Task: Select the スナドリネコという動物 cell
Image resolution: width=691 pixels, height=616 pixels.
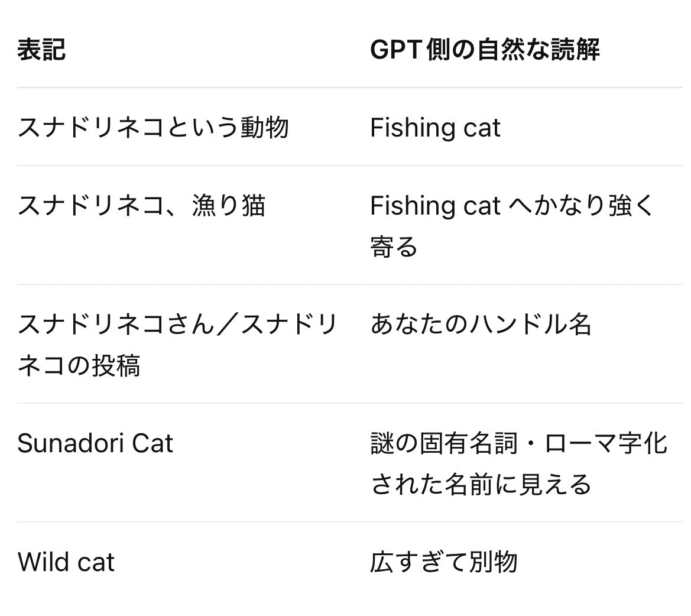Action: 153,128
